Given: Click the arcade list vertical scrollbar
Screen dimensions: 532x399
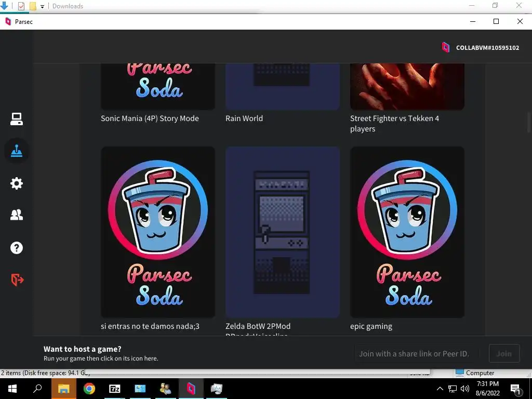Looking at the screenshot, I should coord(529,122).
